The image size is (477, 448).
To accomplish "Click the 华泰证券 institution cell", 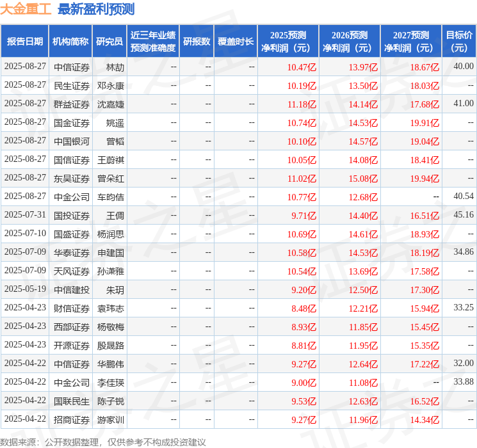I will [72, 253].
